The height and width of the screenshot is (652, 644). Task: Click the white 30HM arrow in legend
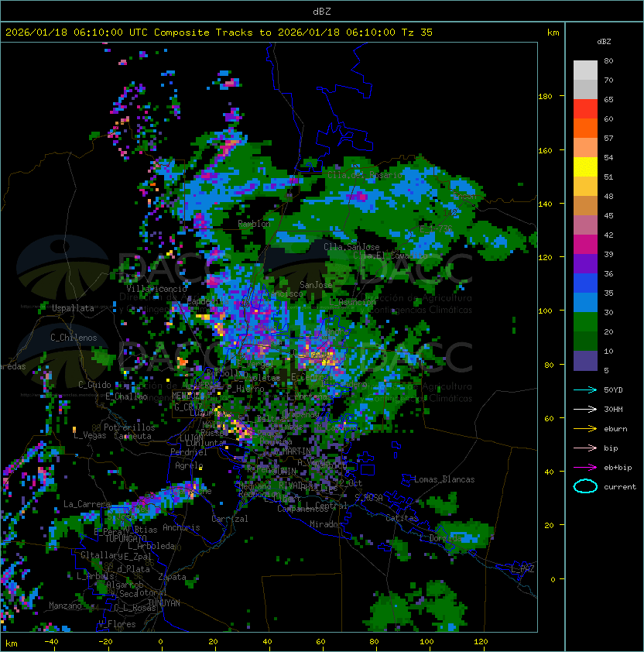point(585,409)
